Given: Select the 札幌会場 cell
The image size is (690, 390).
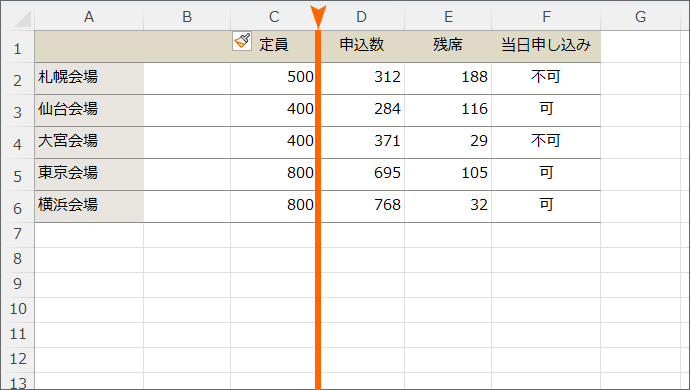Looking at the screenshot, I should click(89, 79).
